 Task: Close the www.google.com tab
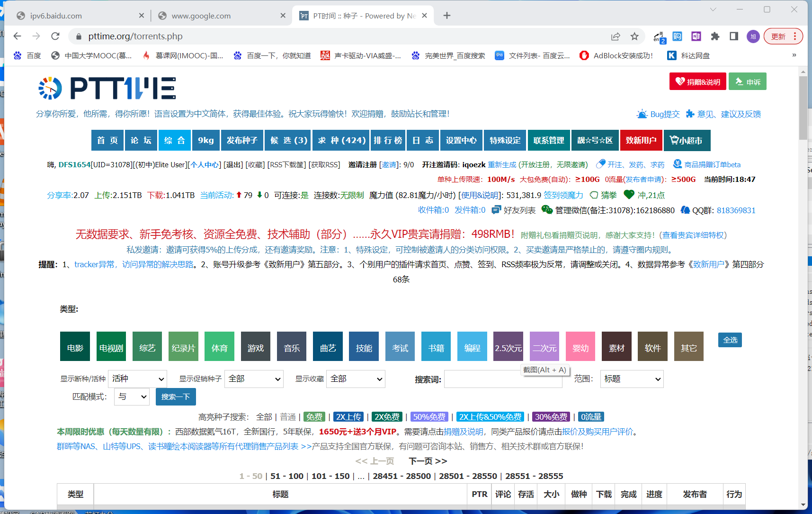[283, 16]
